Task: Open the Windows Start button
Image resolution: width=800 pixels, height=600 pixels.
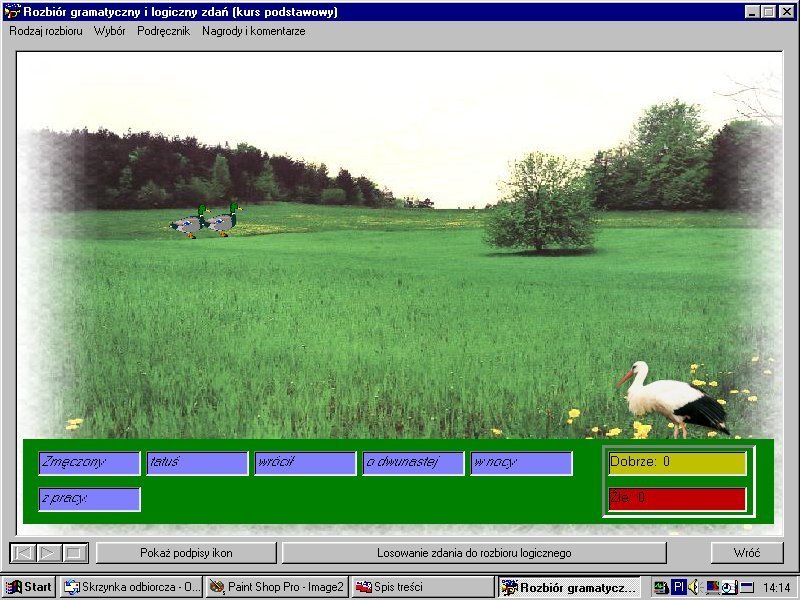Action: point(29,587)
